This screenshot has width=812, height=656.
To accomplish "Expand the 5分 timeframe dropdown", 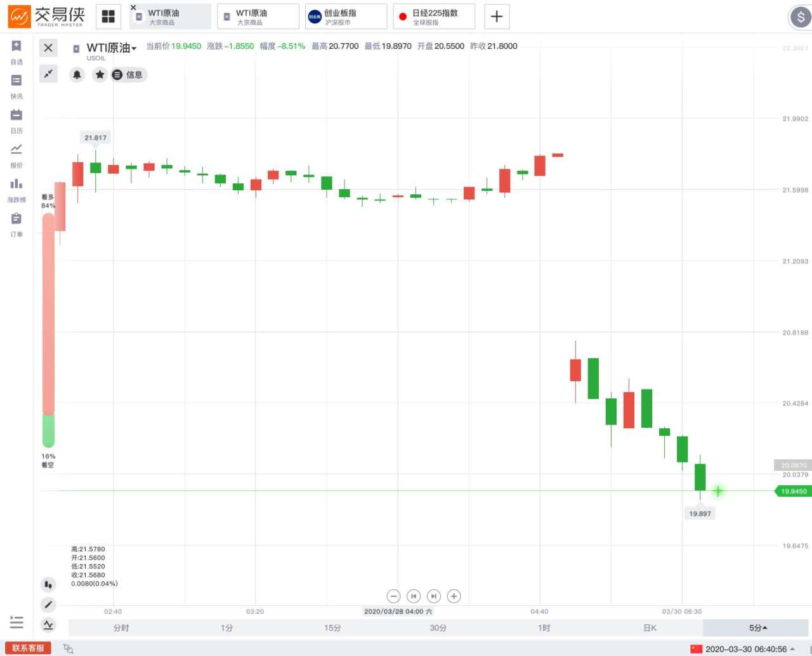I will (757, 627).
